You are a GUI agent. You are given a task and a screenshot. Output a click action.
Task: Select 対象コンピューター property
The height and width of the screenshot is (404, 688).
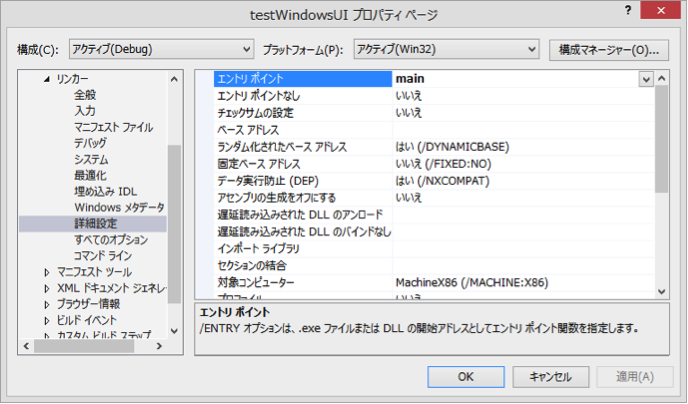pos(256,282)
